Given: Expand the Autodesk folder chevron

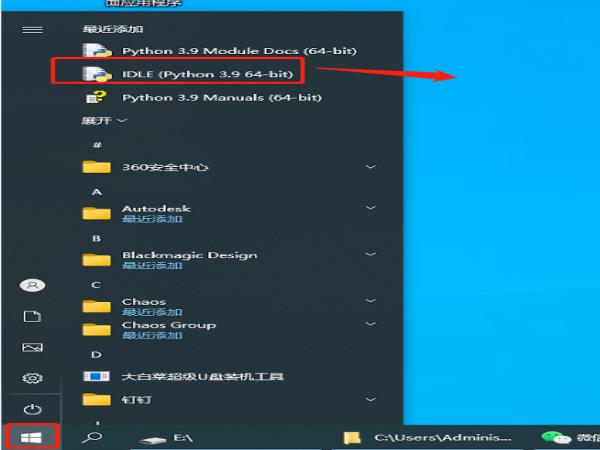Looking at the screenshot, I should point(370,208).
